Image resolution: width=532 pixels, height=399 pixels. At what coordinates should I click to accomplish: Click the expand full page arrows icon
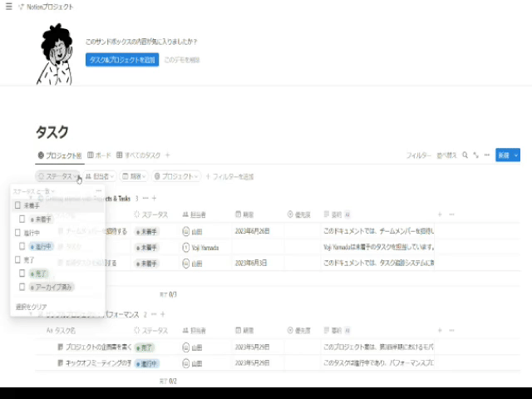(x=476, y=155)
